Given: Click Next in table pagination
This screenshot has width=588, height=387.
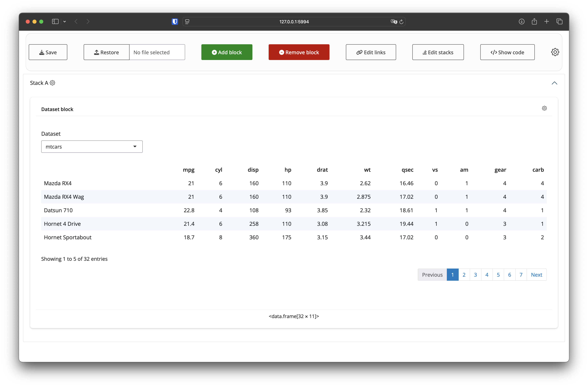Looking at the screenshot, I should pos(536,275).
